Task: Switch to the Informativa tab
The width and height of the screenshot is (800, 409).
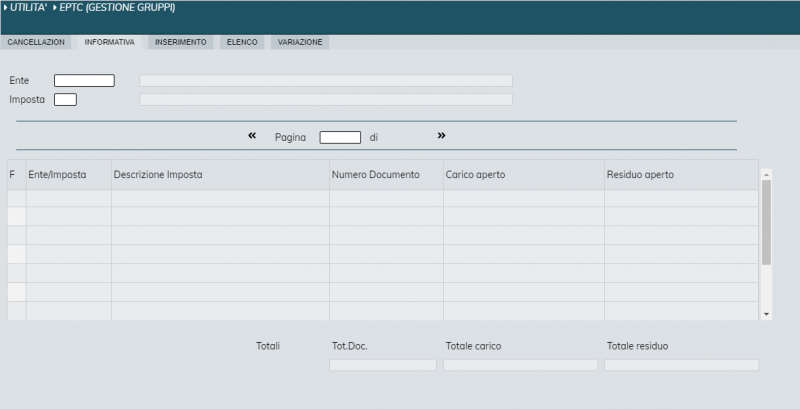Action: [x=110, y=42]
